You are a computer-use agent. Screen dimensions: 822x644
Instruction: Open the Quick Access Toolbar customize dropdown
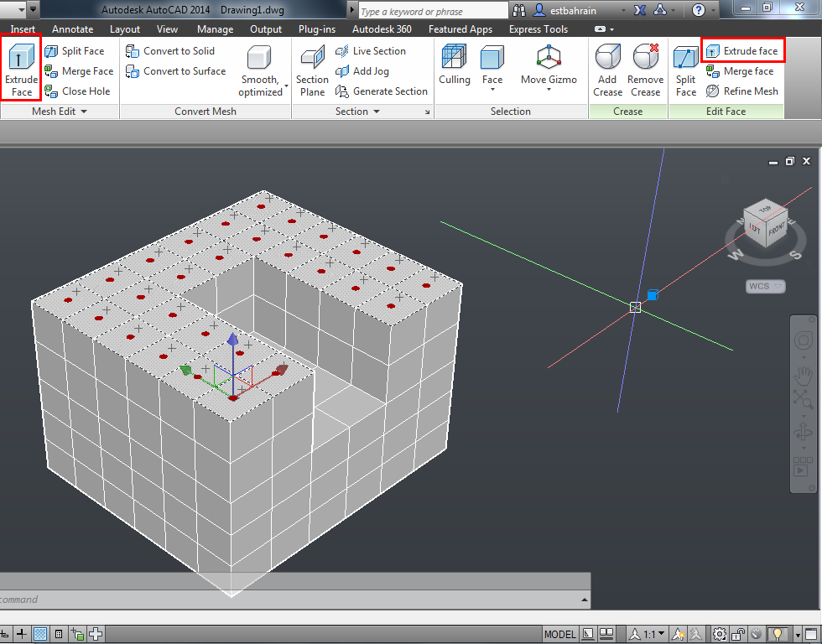pos(33,9)
